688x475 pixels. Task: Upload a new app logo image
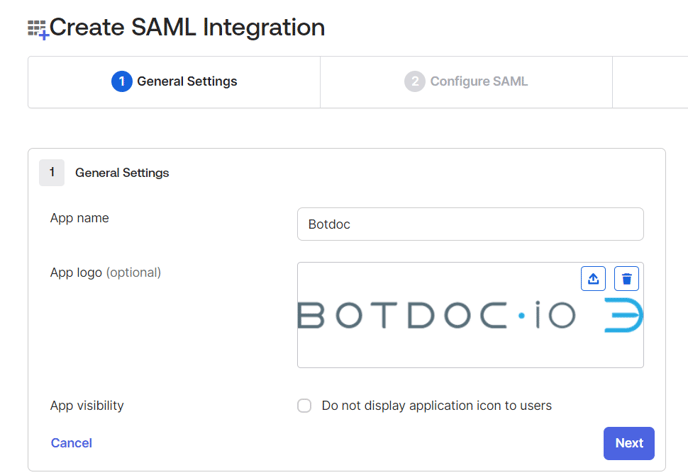click(x=593, y=278)
